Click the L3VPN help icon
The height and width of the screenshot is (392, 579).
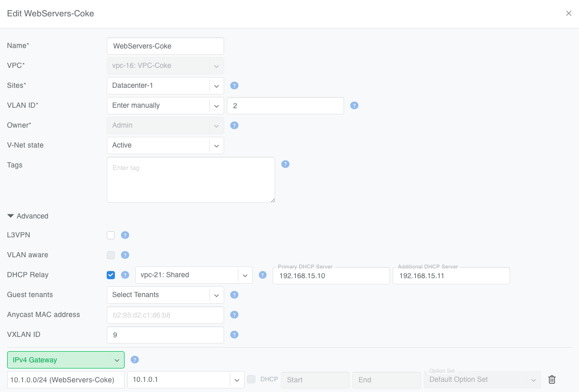tap(125, 235)
